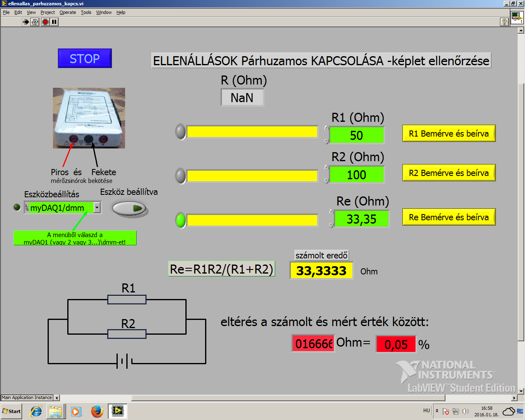
Task: Open the Operate menu
Action: 68,12
